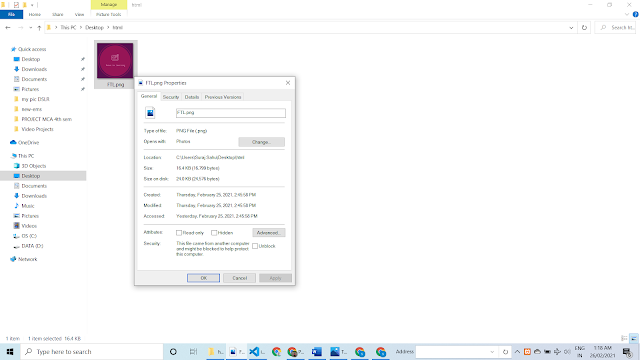Open the Picture Tools tab
This screenshot has width=640, height=360.
(109, 14)
